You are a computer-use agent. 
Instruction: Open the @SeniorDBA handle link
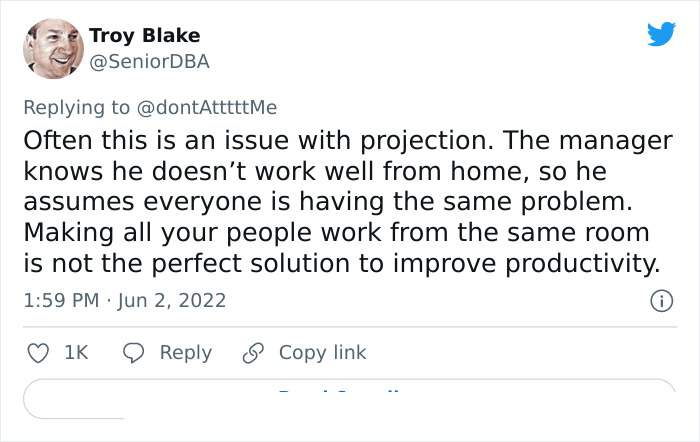coord(149,61)
